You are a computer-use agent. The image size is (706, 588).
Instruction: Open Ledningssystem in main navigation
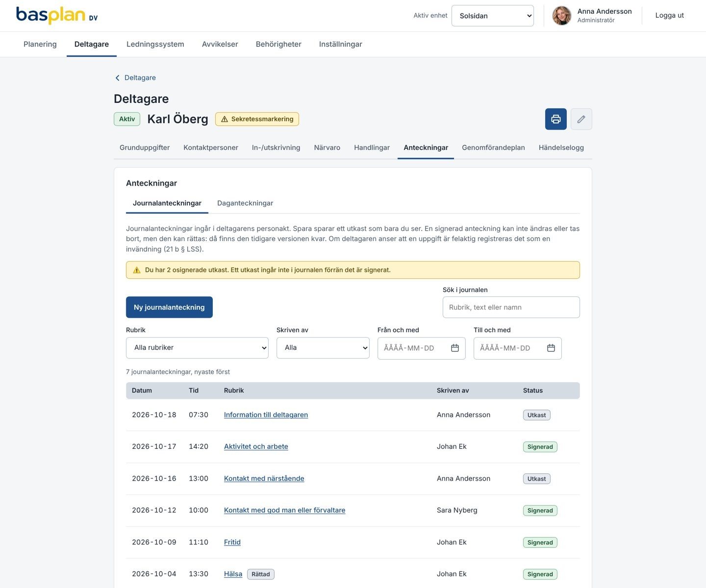(155, 44)
